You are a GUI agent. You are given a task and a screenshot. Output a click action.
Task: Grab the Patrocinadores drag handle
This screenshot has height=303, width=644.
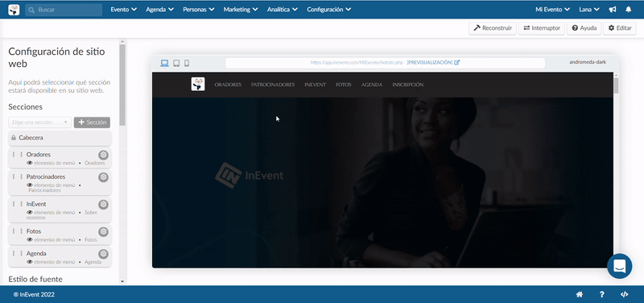(x=17, y=176)
